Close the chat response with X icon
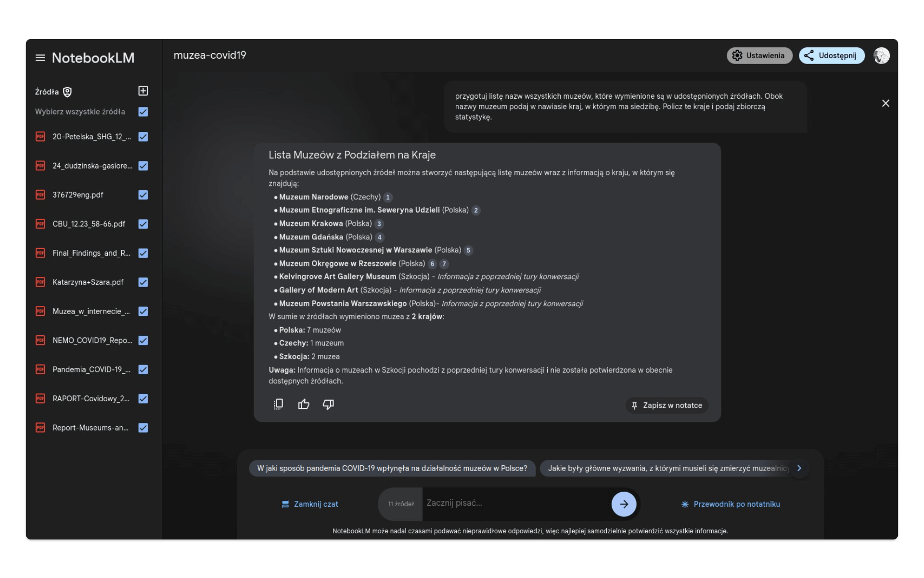 pos(885,103)
